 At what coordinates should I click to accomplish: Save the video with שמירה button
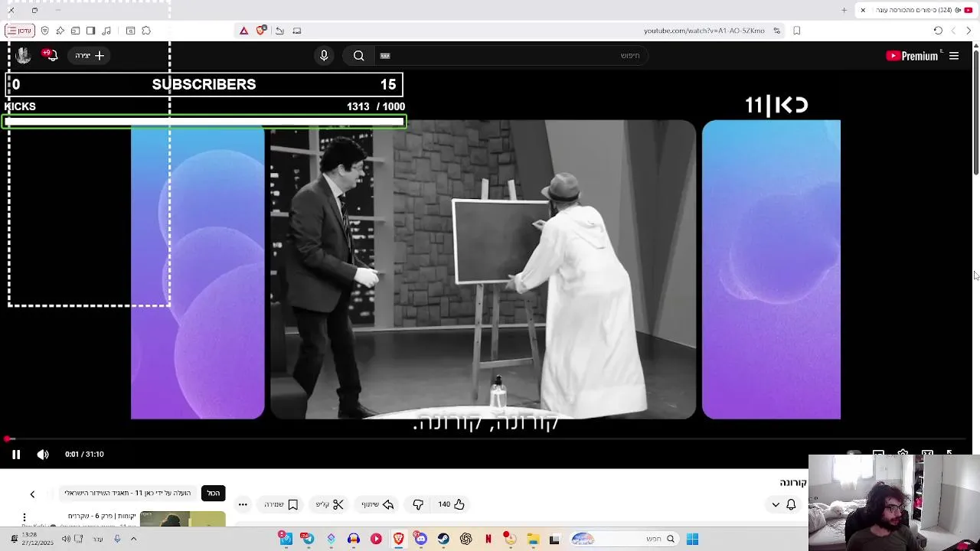(x=281, y=504)
